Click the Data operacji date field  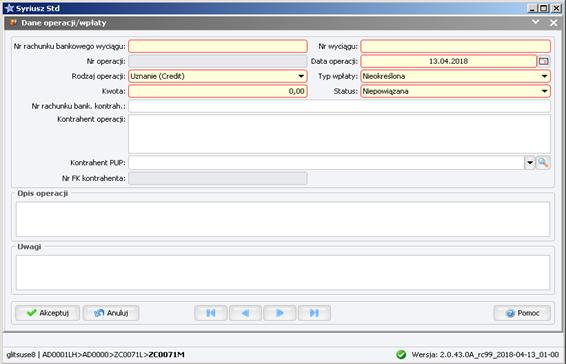(449, 61)
